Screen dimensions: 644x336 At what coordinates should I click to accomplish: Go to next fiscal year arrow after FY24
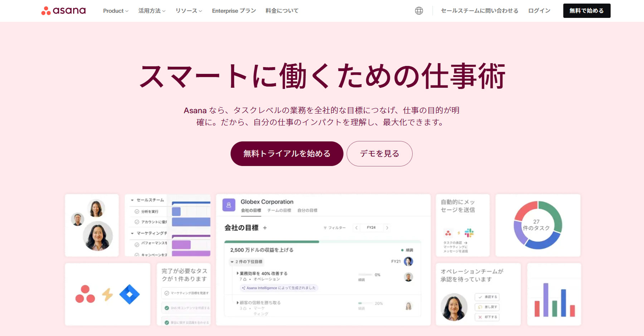point(387,228)
